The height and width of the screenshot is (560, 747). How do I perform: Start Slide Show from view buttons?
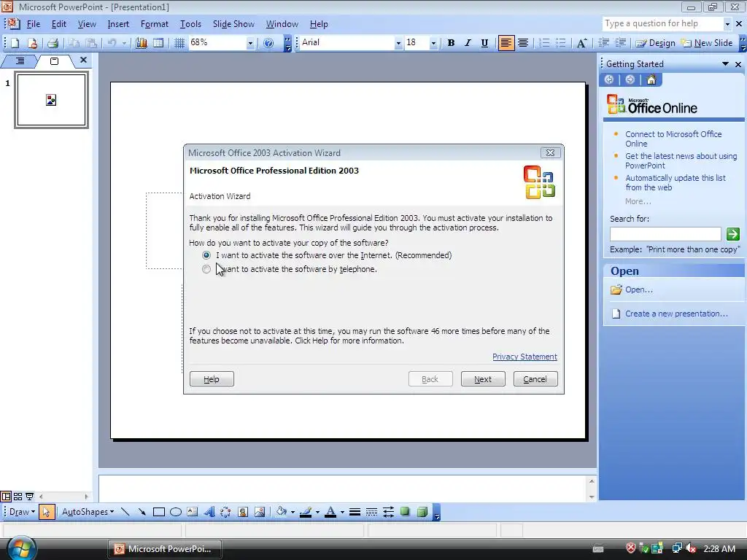29,496
